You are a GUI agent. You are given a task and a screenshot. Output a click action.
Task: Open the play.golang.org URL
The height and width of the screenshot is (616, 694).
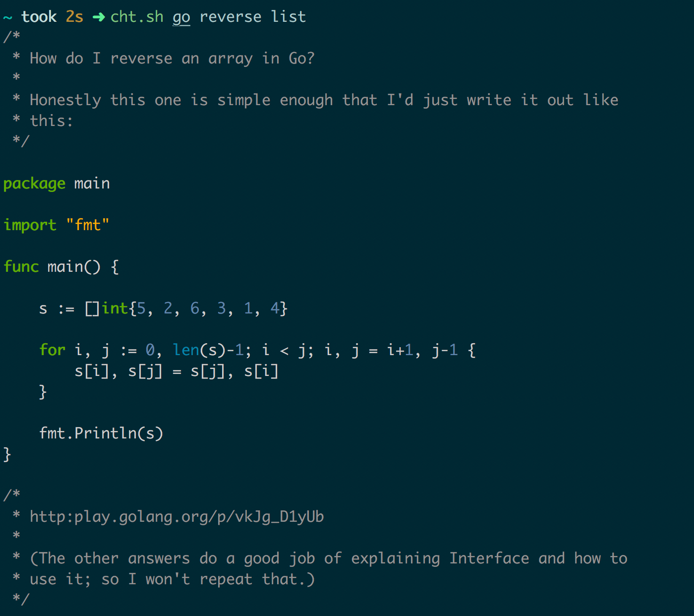tap(176, 517)
